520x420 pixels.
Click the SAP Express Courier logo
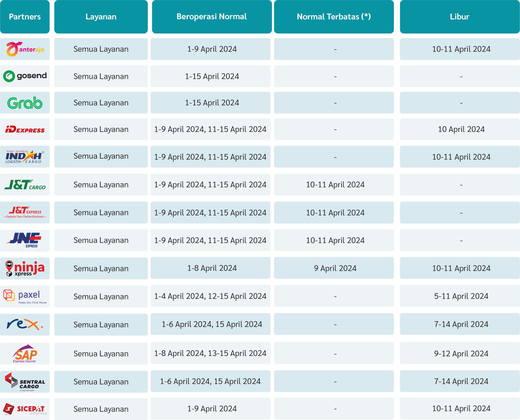point(25,353)
